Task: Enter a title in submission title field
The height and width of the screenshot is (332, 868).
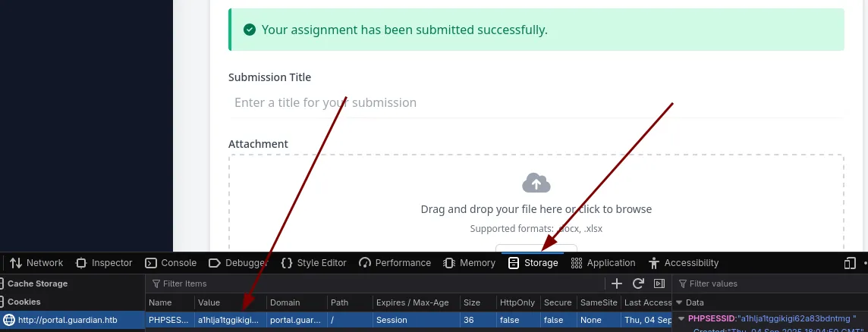Action: coord(536,102)
